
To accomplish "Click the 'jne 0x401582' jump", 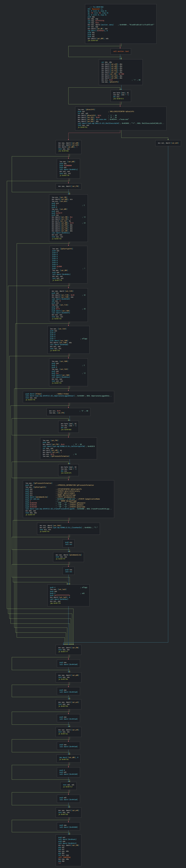I will (64, 151).
